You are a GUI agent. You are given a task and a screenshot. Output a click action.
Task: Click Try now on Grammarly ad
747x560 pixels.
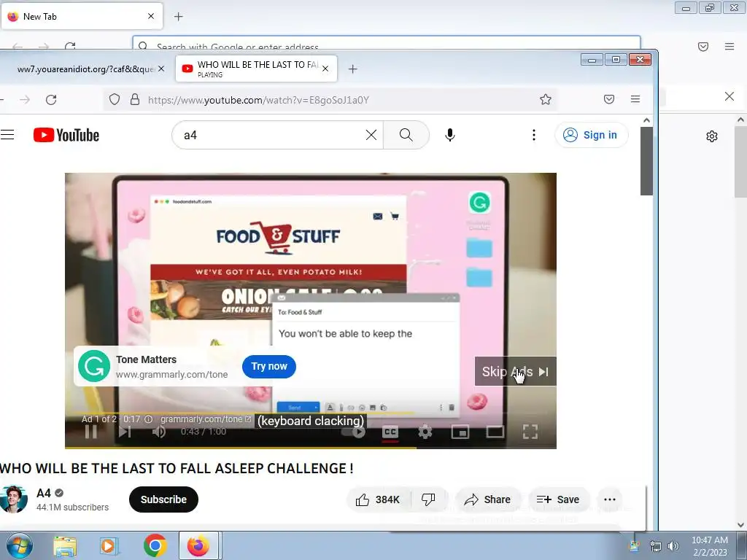(x=269, y=367)
